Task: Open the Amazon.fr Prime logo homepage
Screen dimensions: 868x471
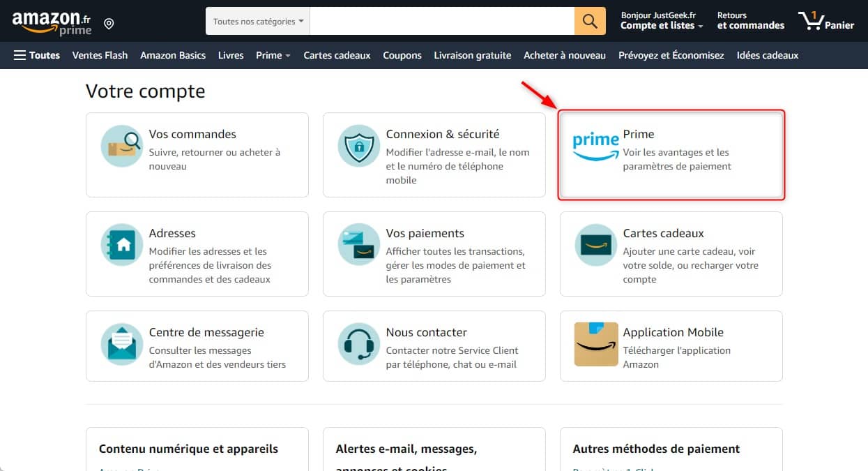Action: pyautogui.click(x=52, y=23)
